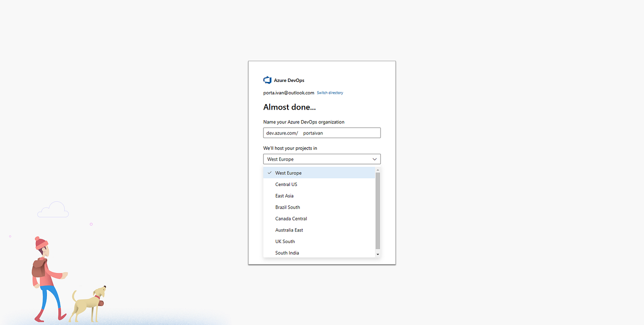Screen dimensions: 644x325
Task: Select the highlighted West Europe option
Action: (288, 173)
